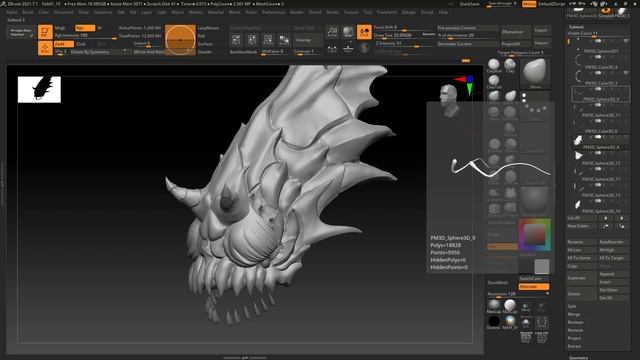Click the QuickSave button
Viewport: 640px width, 360px height.
469,4
